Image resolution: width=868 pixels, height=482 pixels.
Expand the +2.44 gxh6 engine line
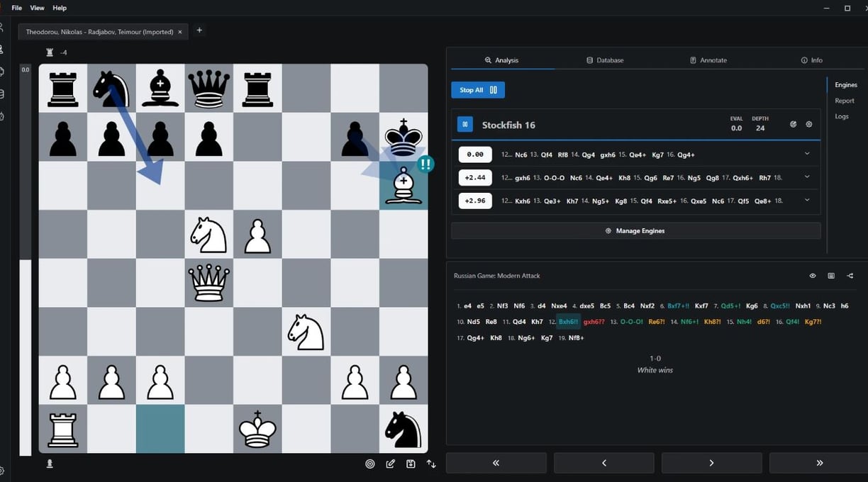tap(807, 177)
